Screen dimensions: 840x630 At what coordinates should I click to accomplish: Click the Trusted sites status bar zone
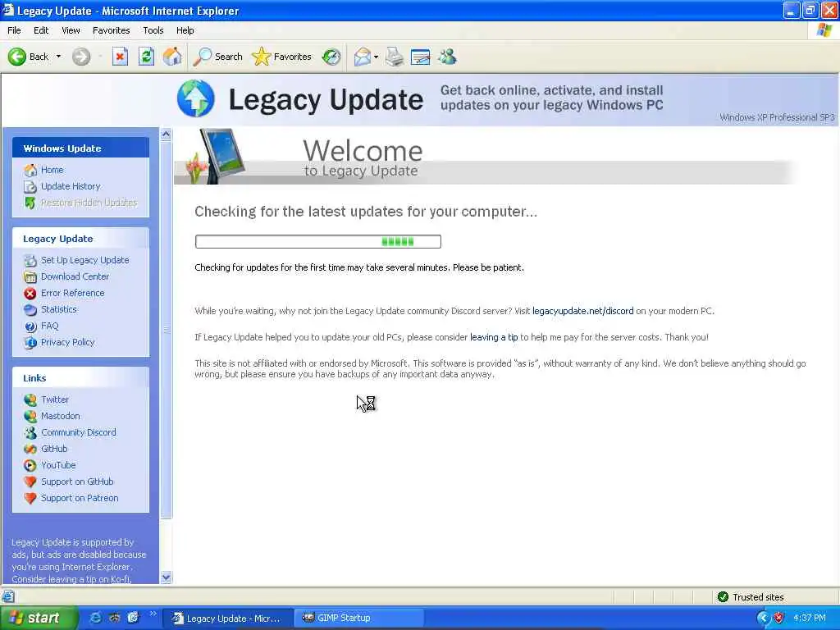pyautogui.click(x=751, y=597)
